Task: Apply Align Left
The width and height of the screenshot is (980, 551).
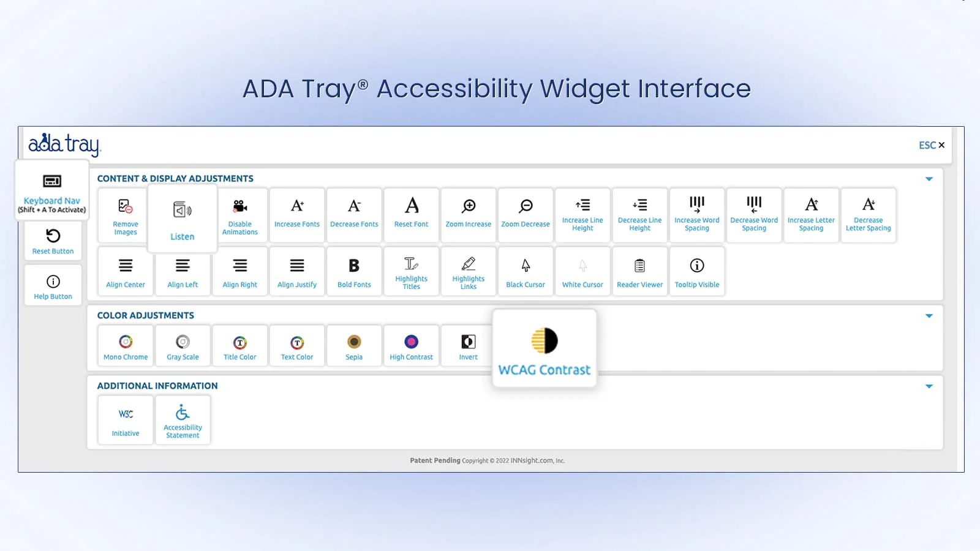Action: [183, 272]
